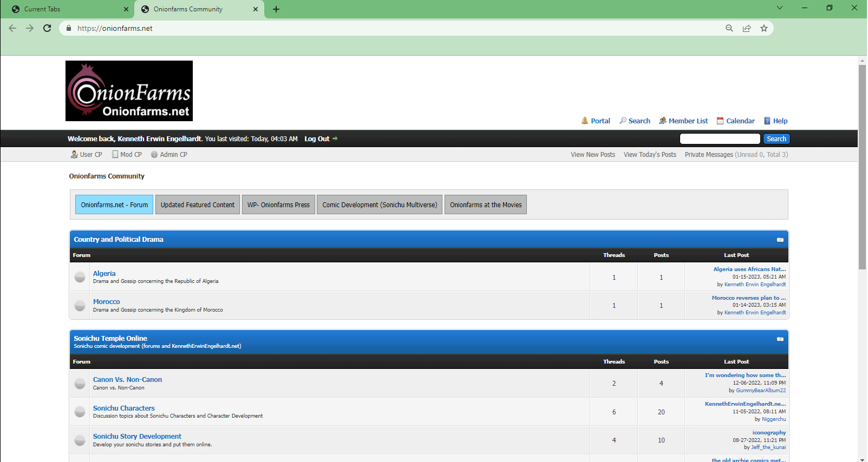Open last post 'KennethErwinEngelhardt.ne...'
Screen dimensions: 868x462
click(x=745, y=404)
